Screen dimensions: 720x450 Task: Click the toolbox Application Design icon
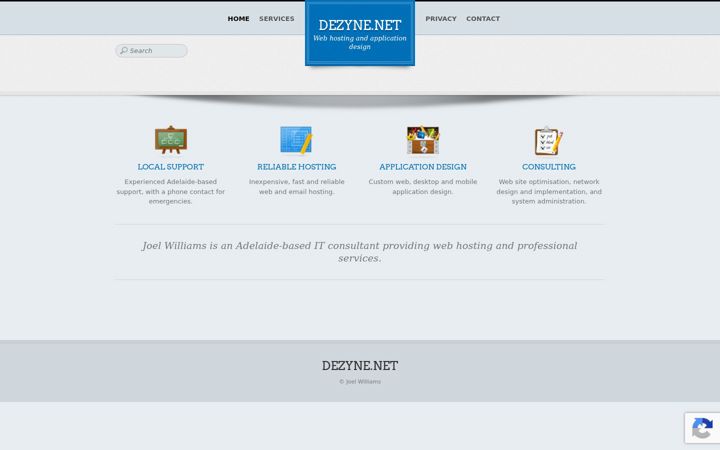(x=423, y=140)
